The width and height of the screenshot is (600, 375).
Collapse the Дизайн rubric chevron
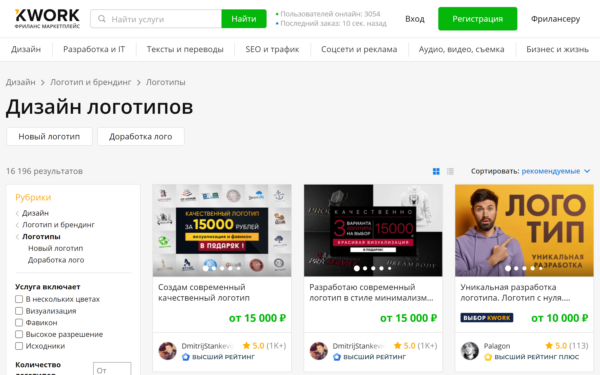click(x=17, y=213)
